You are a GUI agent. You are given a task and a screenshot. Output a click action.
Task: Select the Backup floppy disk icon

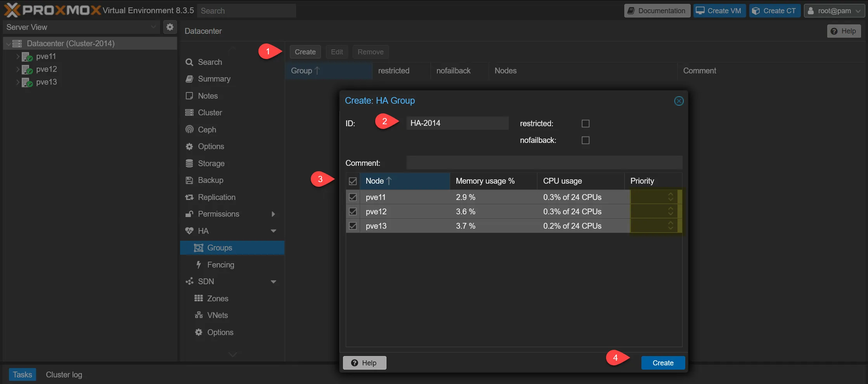(x=189, y=180)
